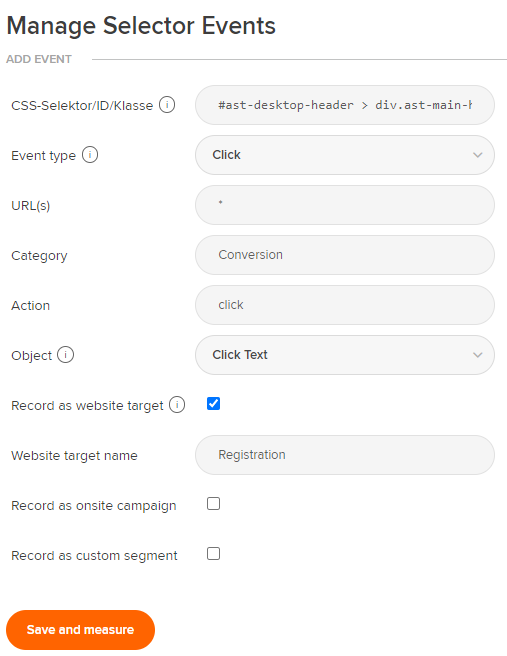Show info tooltip beside Object label
This screenshot has width=507, height=656.
[65, 355]
